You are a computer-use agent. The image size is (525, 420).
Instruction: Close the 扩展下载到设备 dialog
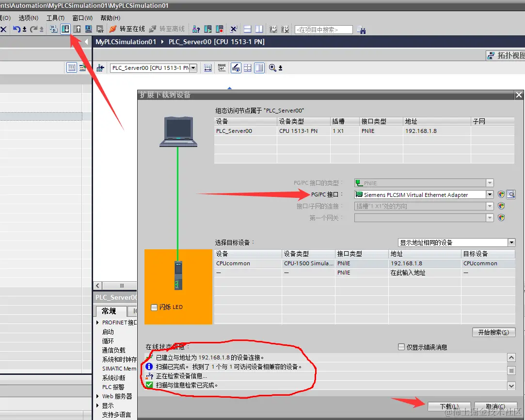[519, 95]
